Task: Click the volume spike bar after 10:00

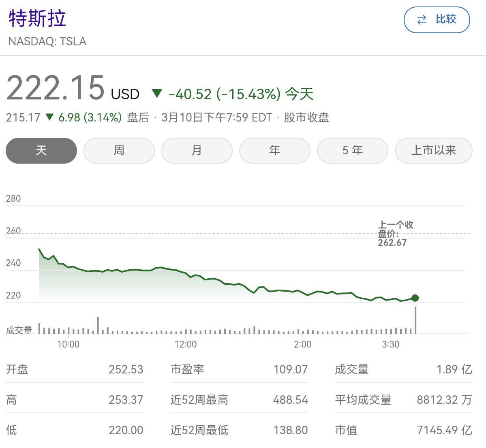Action: point(98,325)
